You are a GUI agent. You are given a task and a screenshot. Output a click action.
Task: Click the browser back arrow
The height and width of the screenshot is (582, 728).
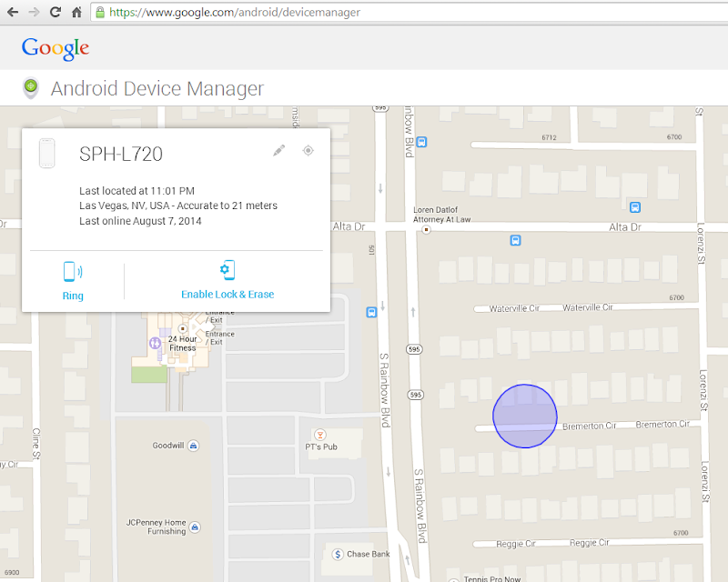13,12
